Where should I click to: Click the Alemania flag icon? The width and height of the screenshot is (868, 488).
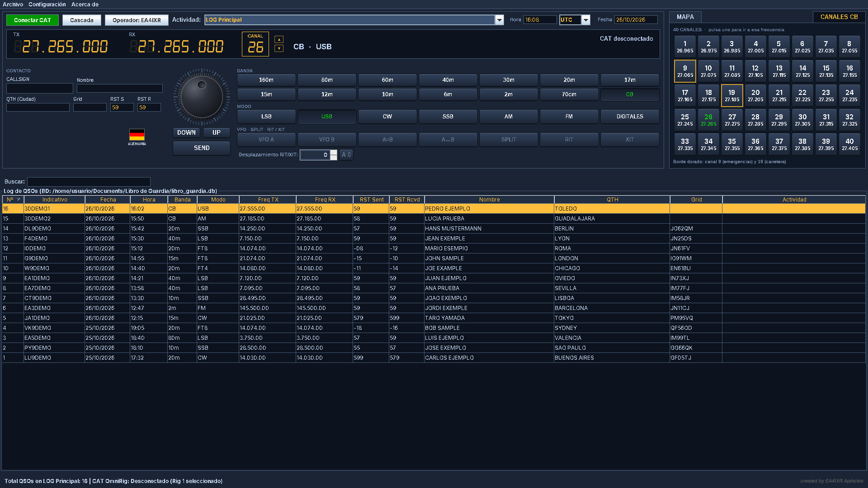[137, 135]
